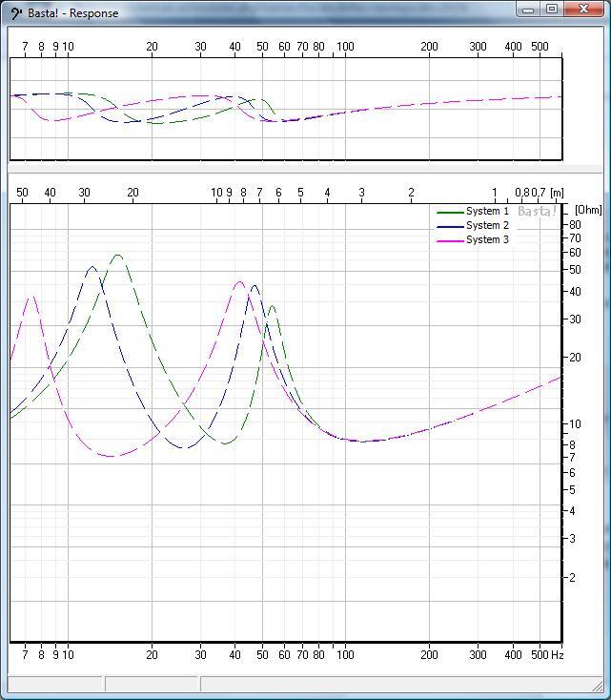Screen dimensions: 611x700
Task: Select System 2 in the legend
Action: (x=487, y=226)
